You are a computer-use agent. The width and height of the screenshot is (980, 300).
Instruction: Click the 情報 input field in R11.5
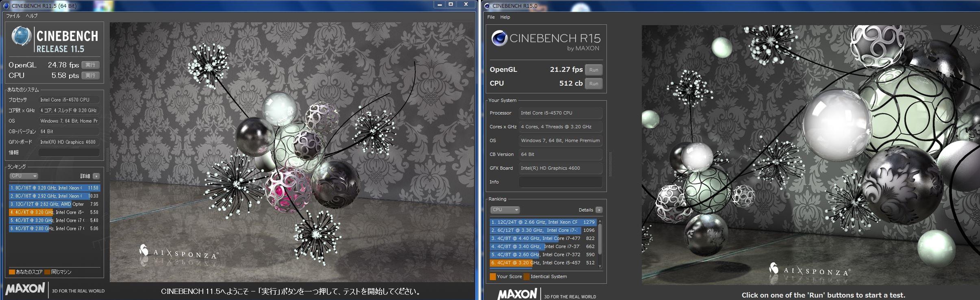coord(69,153)
